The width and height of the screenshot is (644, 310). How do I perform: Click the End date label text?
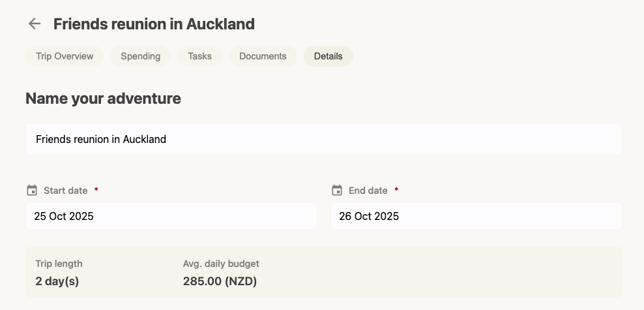(x=368, y=191)
